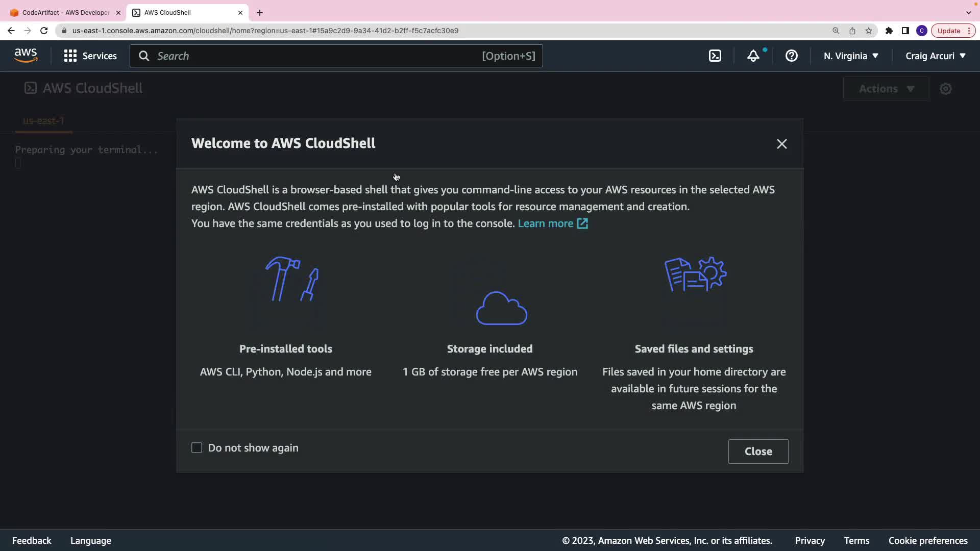This screenshot has height=551, width=980.
Task: Expand the N. Virginia region dropdown
Action: (x=851, y=56)
